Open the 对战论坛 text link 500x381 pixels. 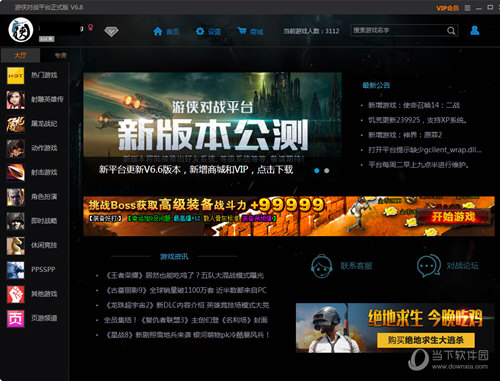pos(462,266)
